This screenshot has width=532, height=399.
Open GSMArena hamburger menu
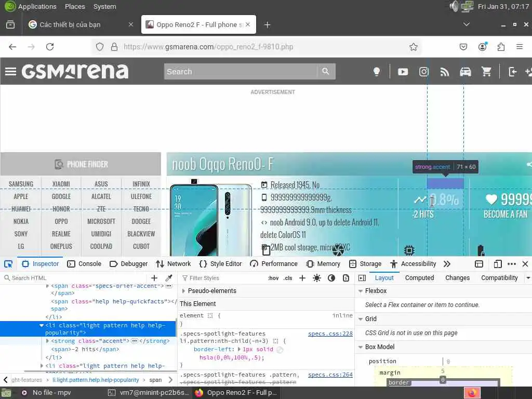click(x=10, y=71)
